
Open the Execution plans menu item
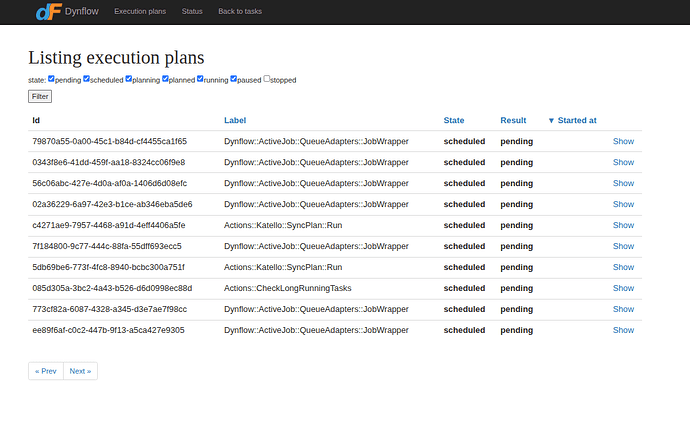point(140,11)
